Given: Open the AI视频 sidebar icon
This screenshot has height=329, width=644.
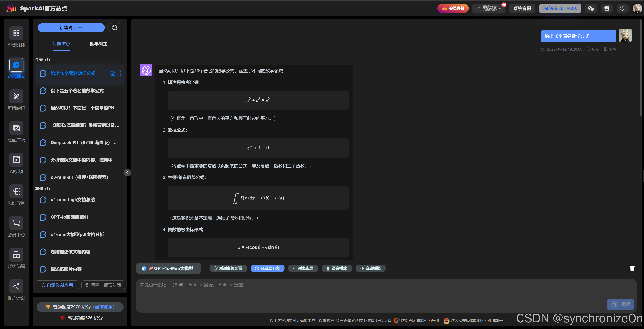Looking at the screenshot, I should tap(16, 160).
